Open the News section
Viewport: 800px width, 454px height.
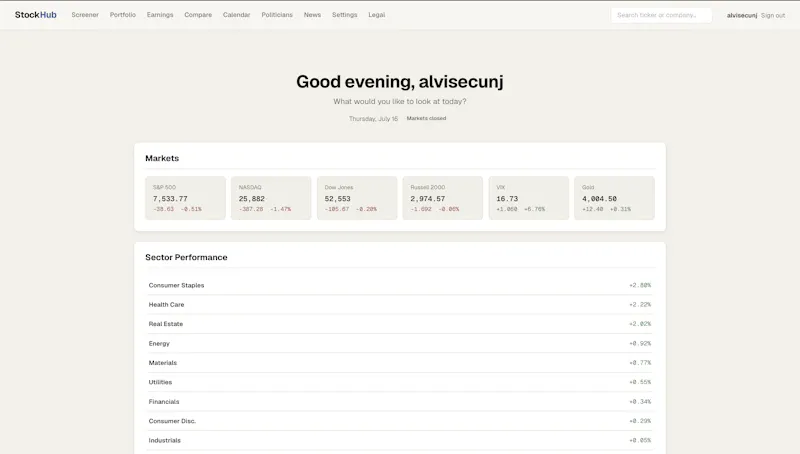(312, 15)
